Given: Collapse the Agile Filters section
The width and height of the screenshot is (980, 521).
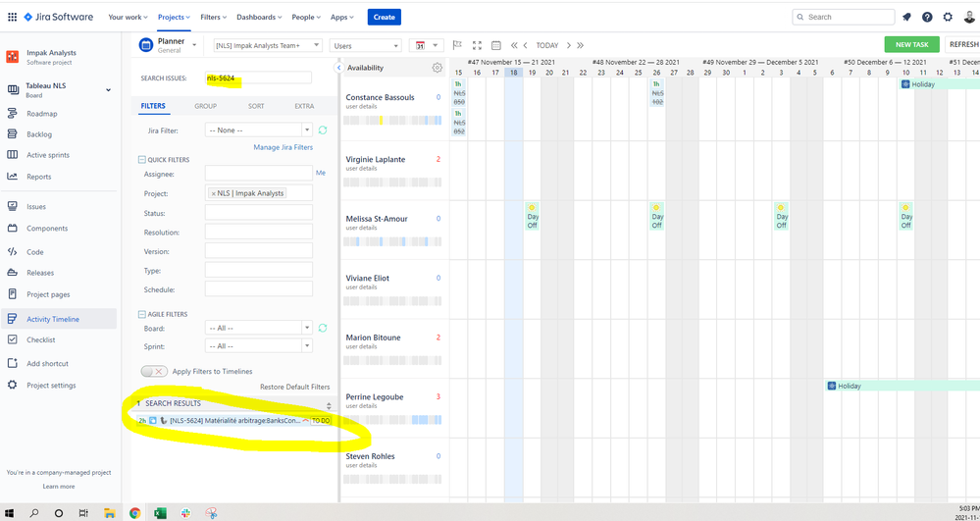Looking at the screenshot, I should 142,315.
